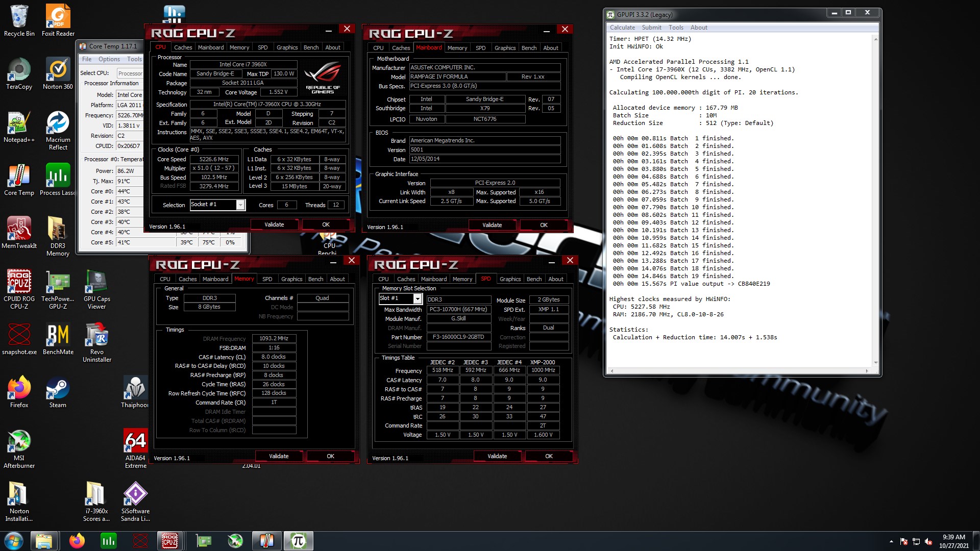Launch Foxit Reader from desktop

click(58, 20)
